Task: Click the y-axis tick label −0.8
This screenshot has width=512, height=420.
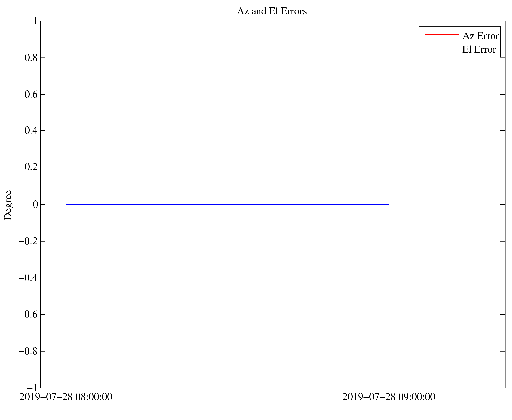Action: pyautogui.click(x=28, y=351)
